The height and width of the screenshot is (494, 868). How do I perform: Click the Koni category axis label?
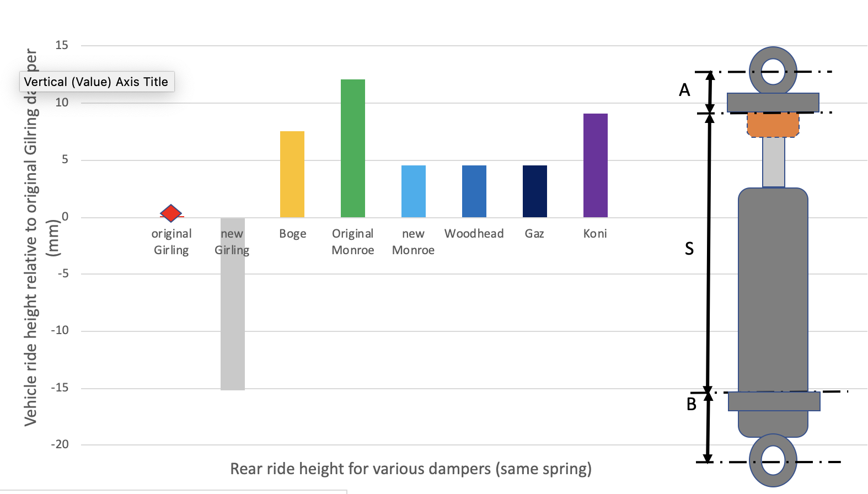click(595, 234)
